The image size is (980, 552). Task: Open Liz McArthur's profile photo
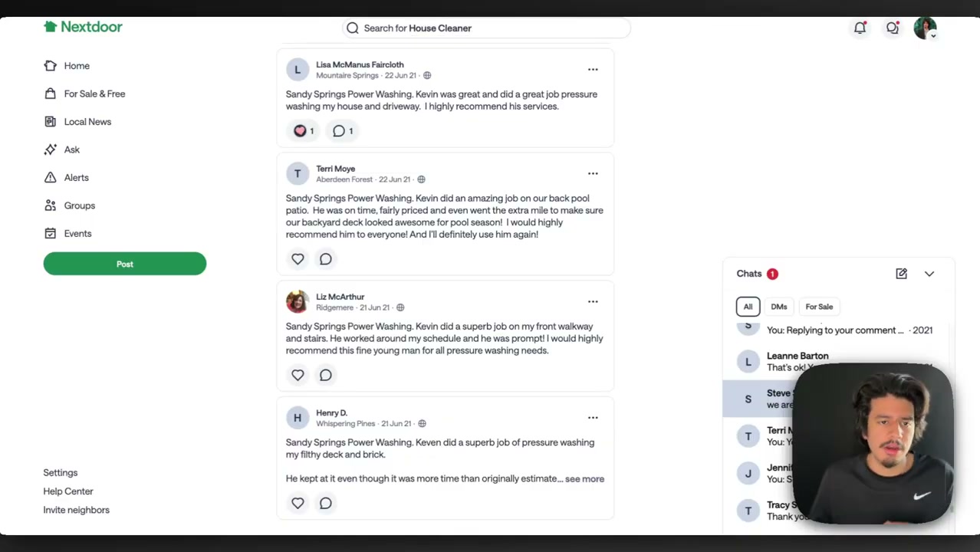(x=298, y=302)
